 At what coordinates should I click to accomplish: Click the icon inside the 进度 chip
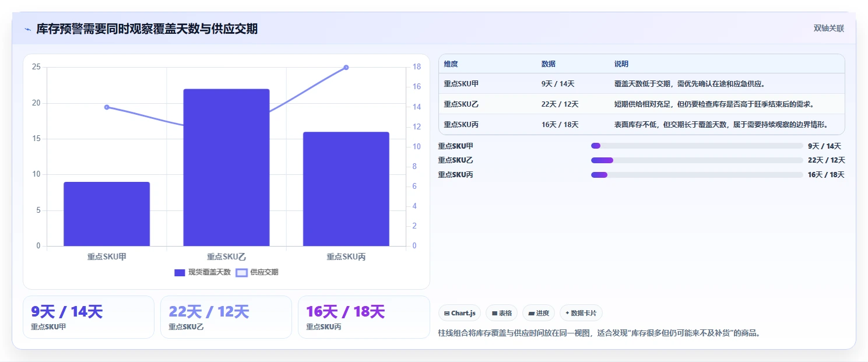pyautogui.click(x=531, y=314)
